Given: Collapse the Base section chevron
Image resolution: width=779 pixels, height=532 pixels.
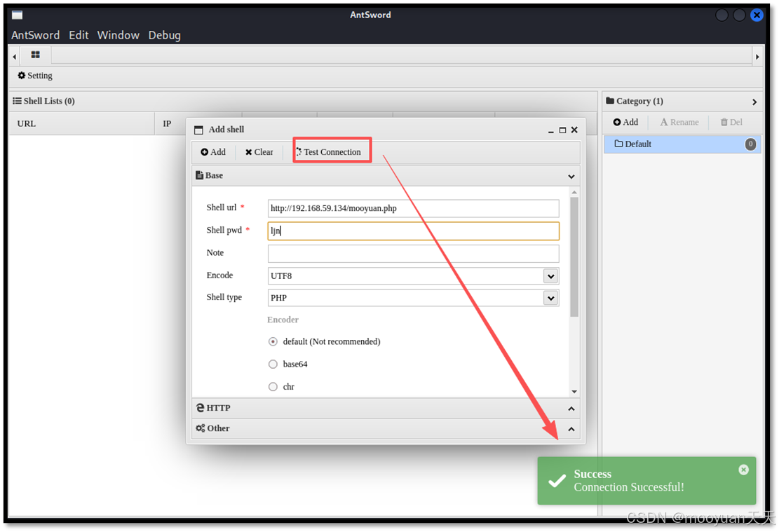Looking at the screenshot, I should tap(571, 177).
